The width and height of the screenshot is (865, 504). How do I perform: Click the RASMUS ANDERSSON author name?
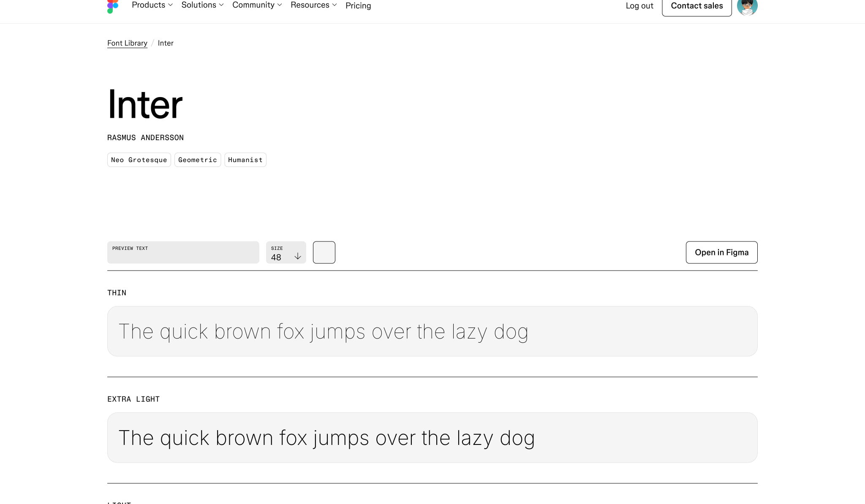tap(145, 138)
